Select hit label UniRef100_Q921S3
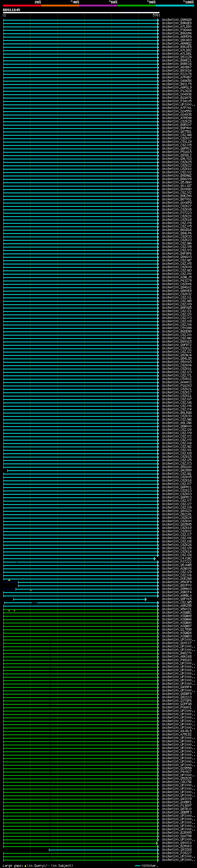Screen dimensions: 197x868 point(177,697)
